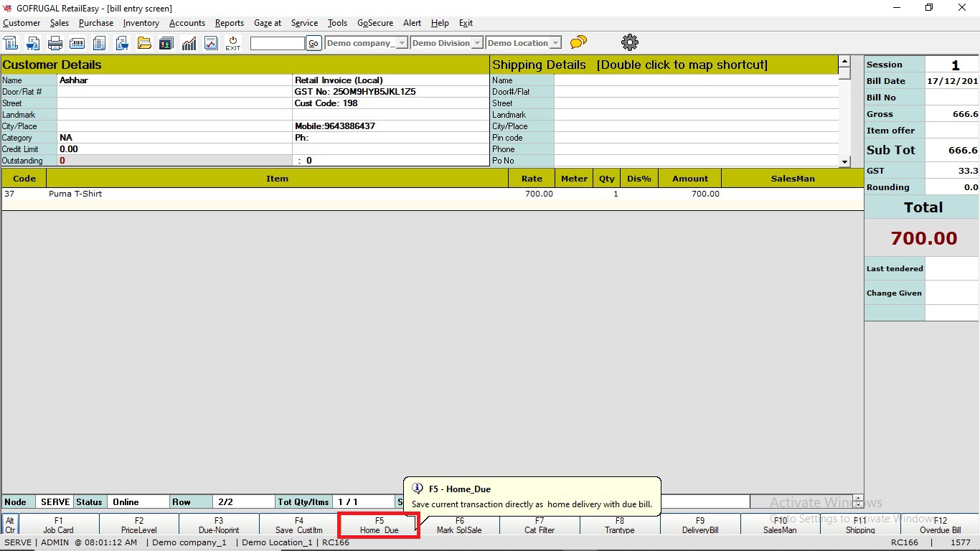Image resolution: width=980 pixels, height=551 pixels.
Task: Click the customer people icon in toolbar
Action: click(x=166, y=43)
